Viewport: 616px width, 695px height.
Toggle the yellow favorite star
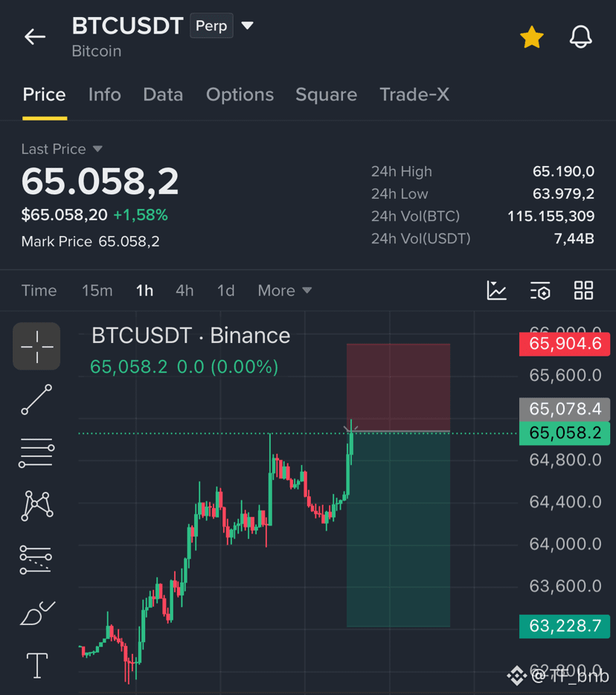pyautogui.click(x=531, y=36)
